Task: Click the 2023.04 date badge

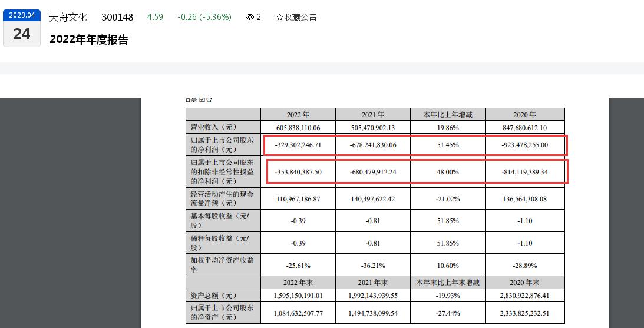Action: click(22, 15)
